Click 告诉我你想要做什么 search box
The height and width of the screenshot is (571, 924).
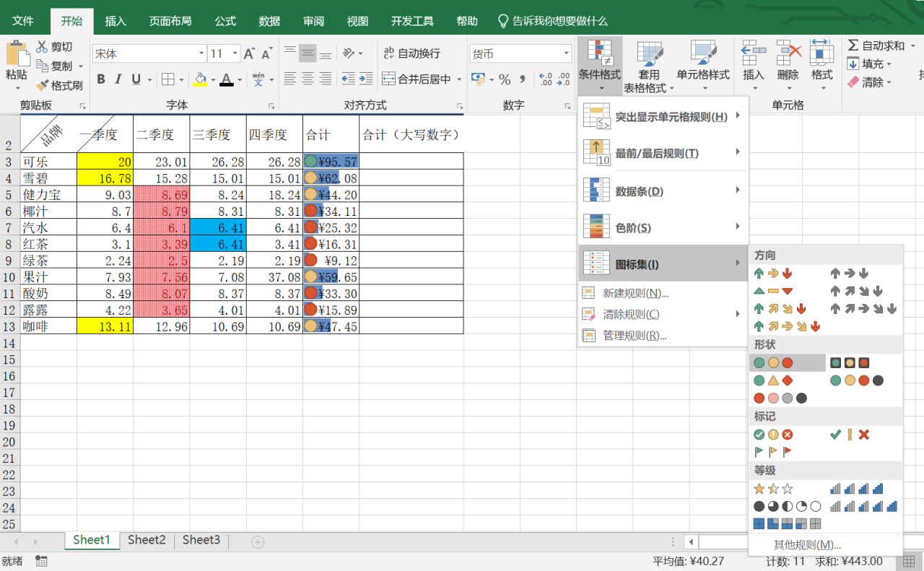[x=553, y=22]
